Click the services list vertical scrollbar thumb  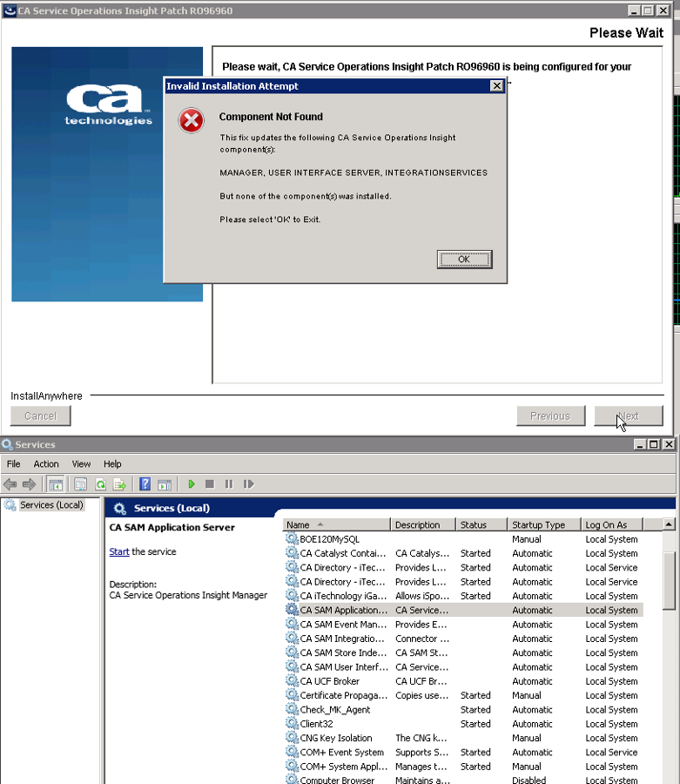[x=669, y=581]
